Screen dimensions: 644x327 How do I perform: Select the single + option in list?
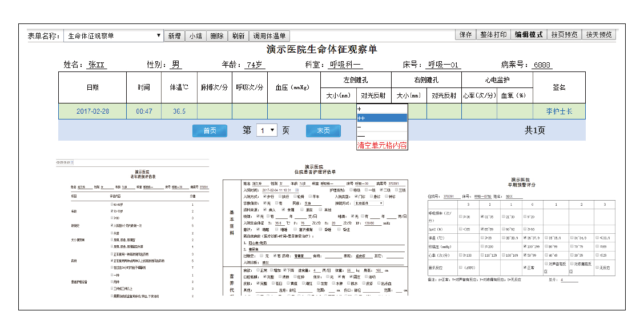click(x=381, y=109)
